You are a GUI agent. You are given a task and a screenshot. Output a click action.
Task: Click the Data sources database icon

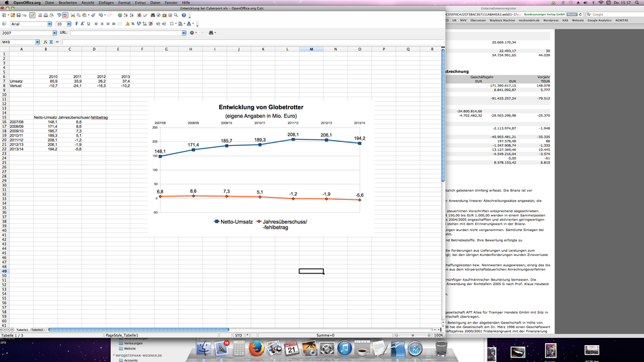coord(170,15)
